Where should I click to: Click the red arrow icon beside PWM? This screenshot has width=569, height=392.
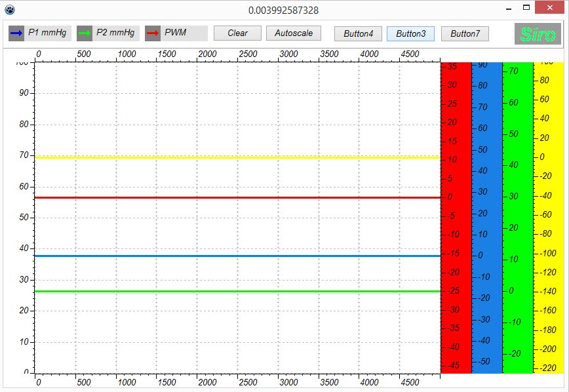point(153,33)
